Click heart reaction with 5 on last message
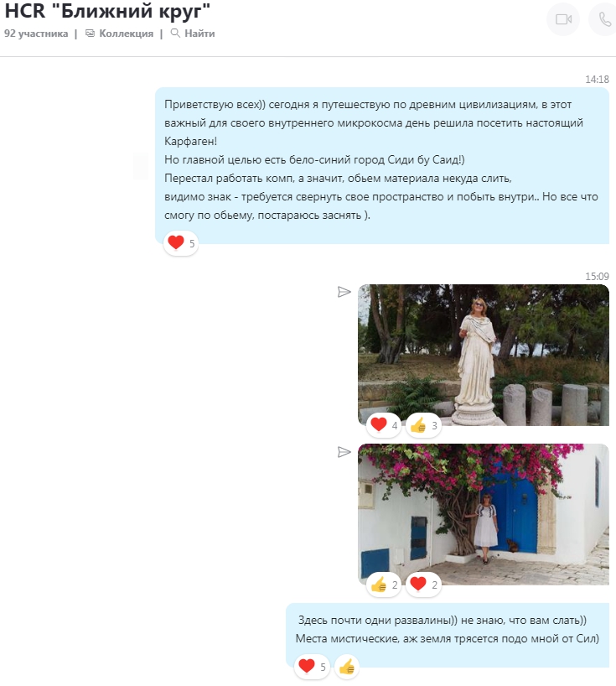Viewport: 616px width, 686px height. point(312,667)
